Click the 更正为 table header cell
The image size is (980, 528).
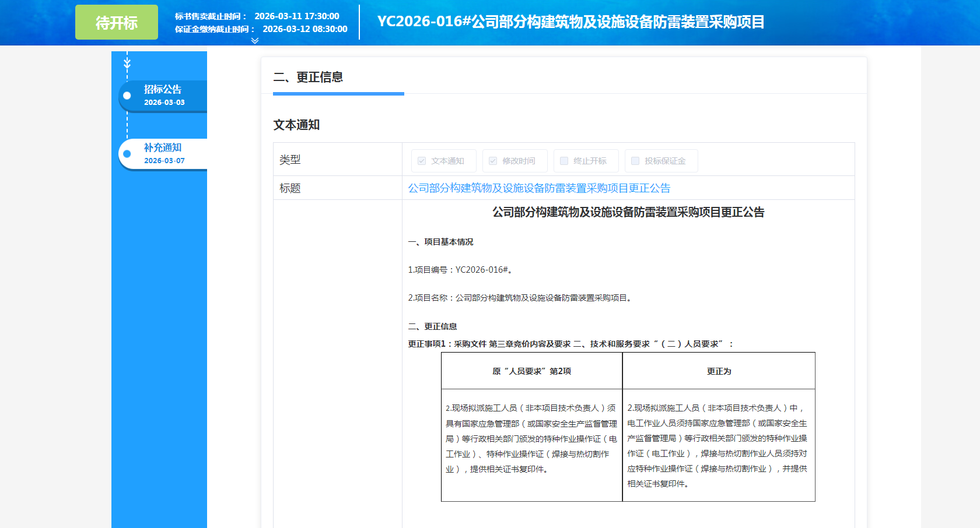(719, 371)
